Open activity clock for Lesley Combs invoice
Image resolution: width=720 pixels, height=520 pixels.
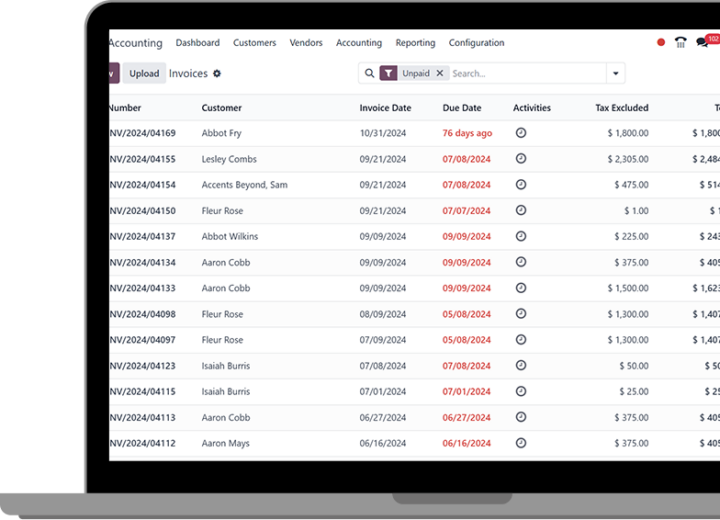521,158
